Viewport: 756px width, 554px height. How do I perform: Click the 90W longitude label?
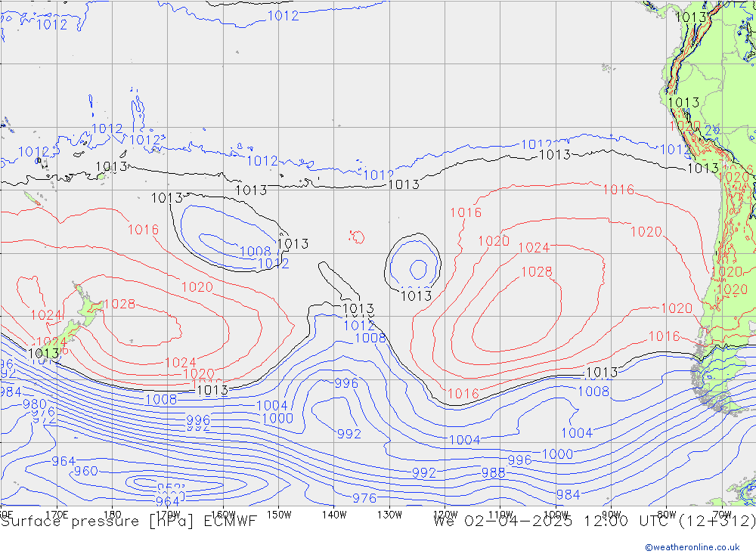pos(612,515)
